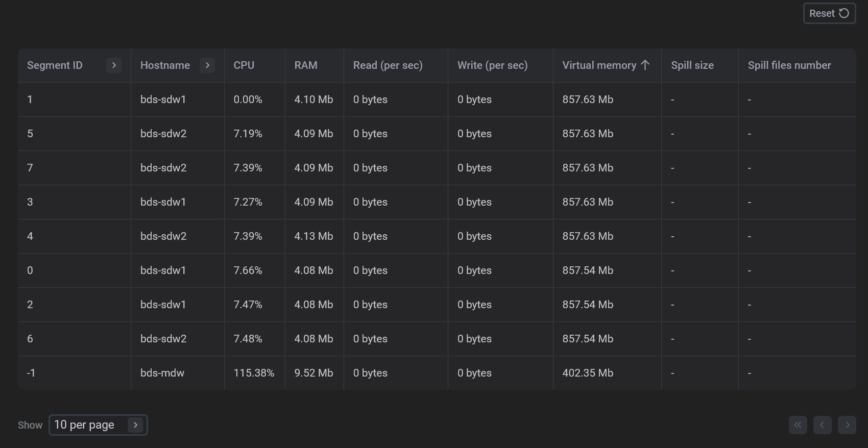Sort by the CPU column header

(x=244, y=65)
